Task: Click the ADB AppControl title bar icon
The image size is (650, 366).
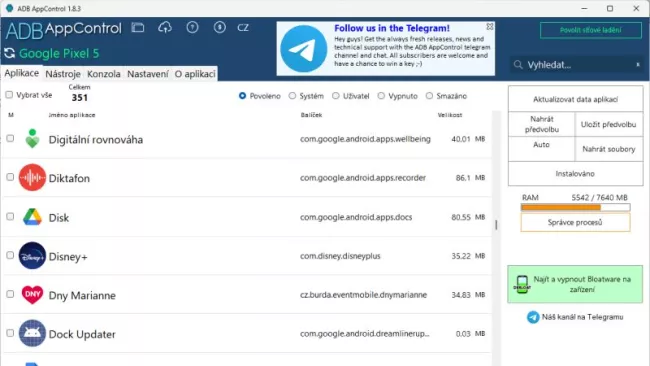Action: (x=9, y=8)
